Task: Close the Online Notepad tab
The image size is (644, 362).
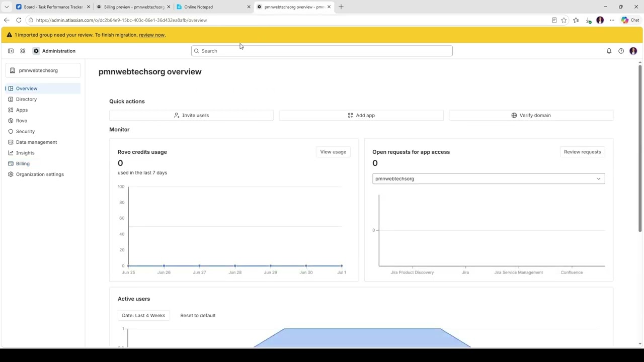Action: (249, 7)
